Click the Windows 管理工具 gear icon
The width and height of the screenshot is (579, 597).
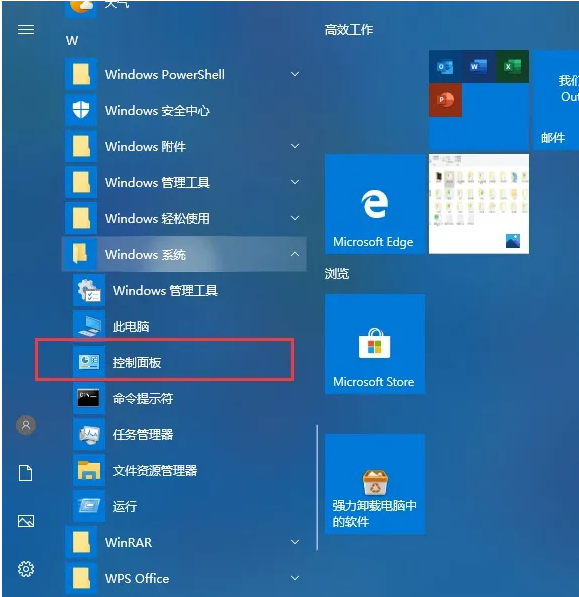click(89, 290)
